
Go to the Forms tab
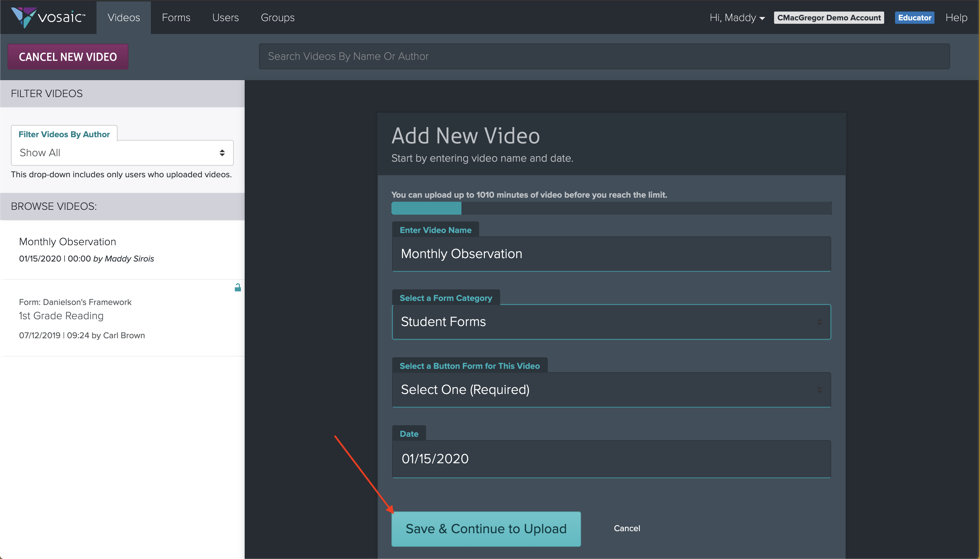tap(176, 18)
